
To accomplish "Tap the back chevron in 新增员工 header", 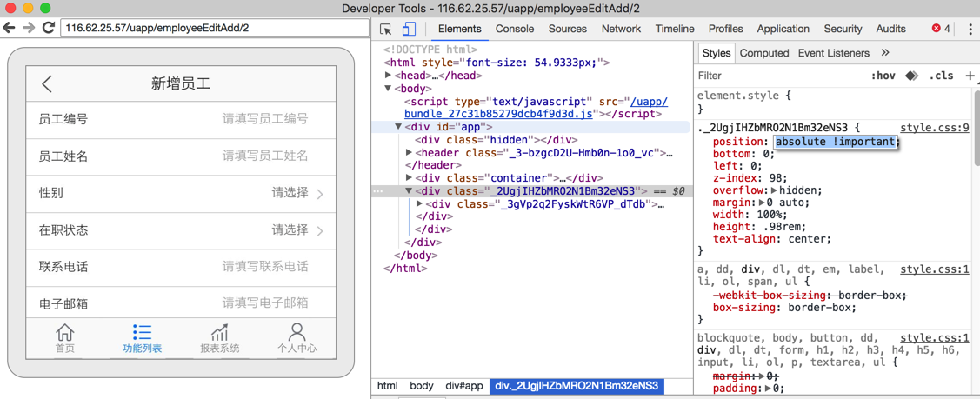I will click(47, 83).
